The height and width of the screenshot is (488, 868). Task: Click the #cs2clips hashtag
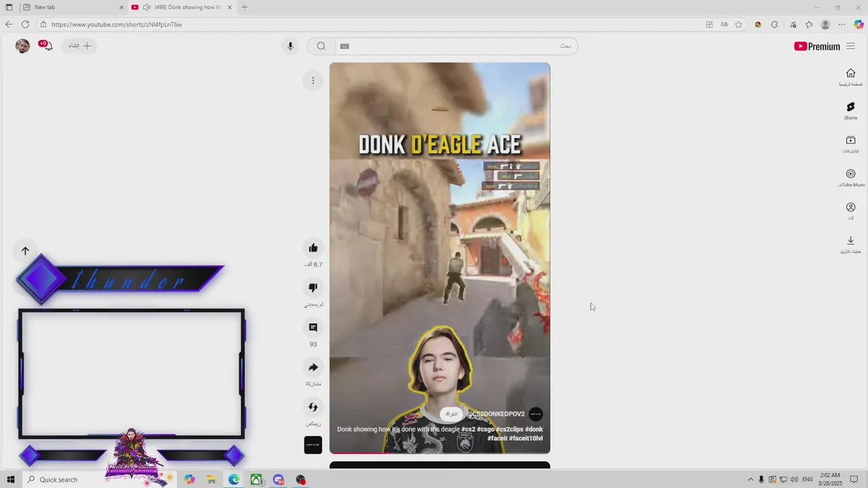click(509, 429)
